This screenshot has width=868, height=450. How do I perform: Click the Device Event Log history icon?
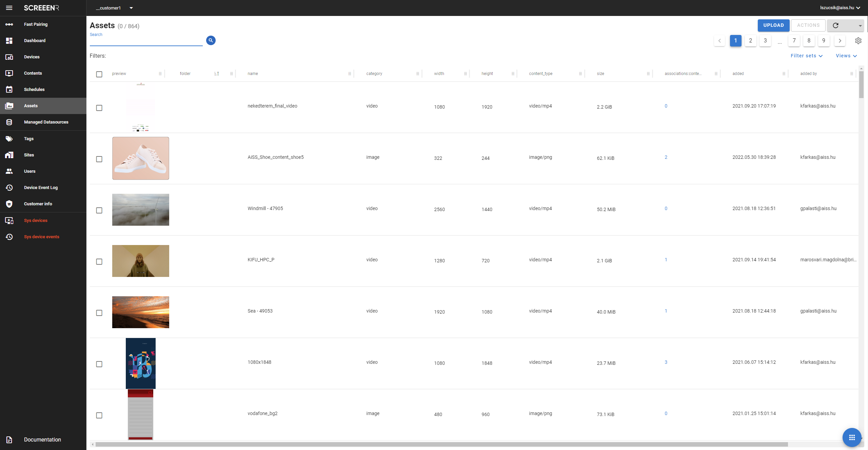(x=9, y=188)
